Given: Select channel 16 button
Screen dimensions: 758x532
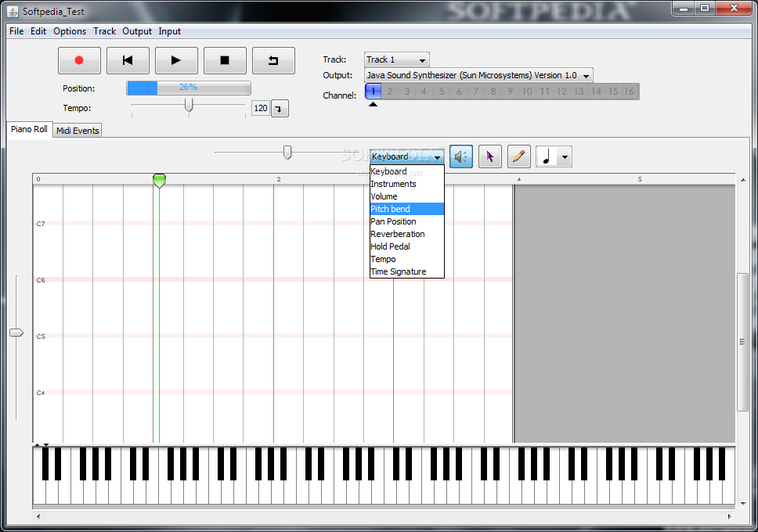Looking at the screenshot, I should coord(629,92).
